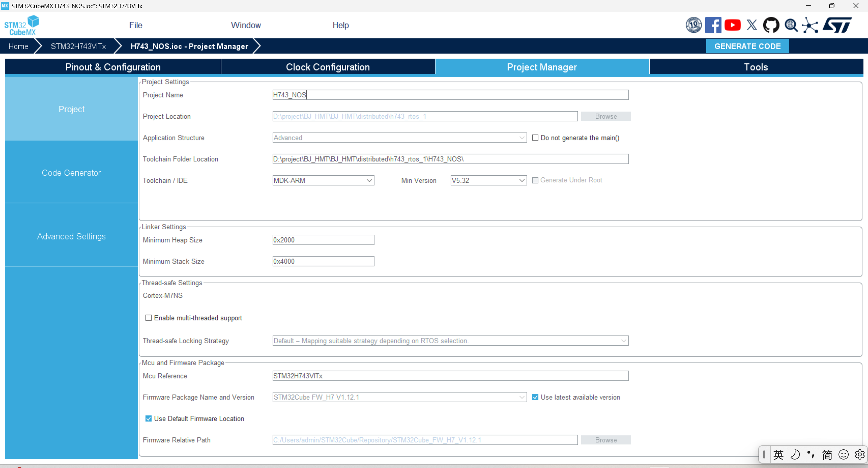Image resolution: width=868 pixels, height=468 pixels.
Task: Click the IME punctuation mode icon
Action: [811, 454]
